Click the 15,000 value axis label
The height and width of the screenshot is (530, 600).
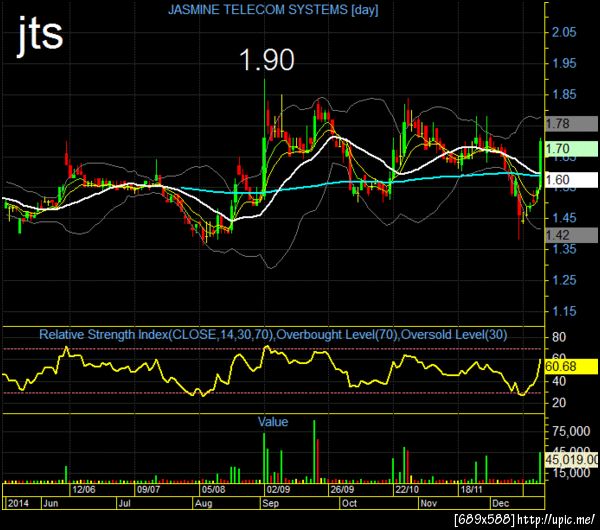pos(571,473)
